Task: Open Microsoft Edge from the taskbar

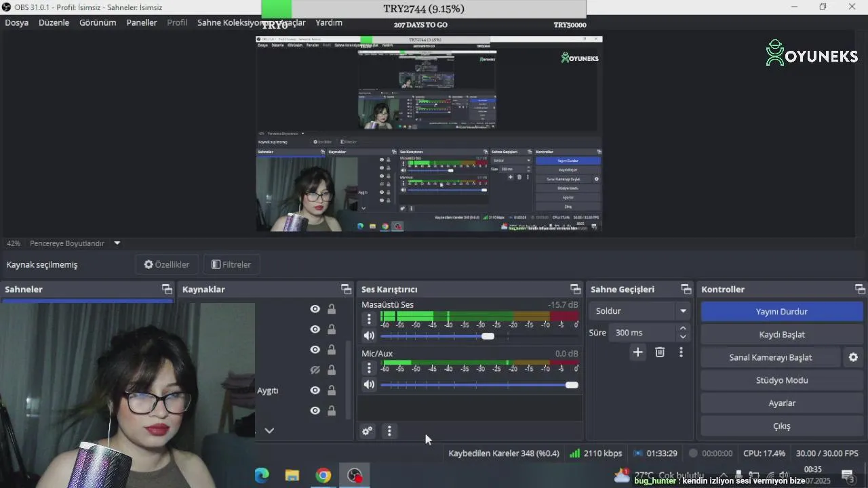Action: (x=262, y=476)
